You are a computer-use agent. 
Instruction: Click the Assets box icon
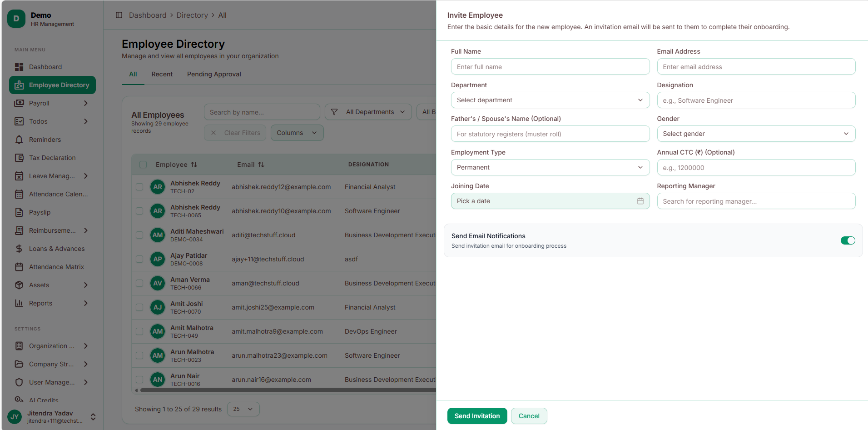point(19,285)
